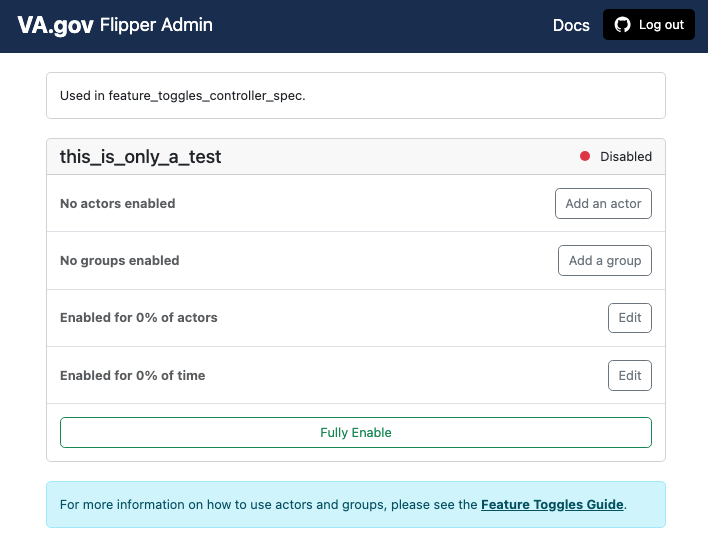Screen dimensions: 708x542
Task: Click the Enabled for 0% of actors label
Action: pos(138,318)
